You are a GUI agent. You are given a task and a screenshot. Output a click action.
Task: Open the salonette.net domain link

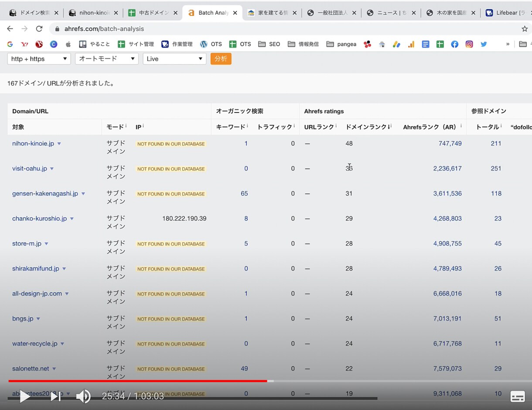point(31,369)
